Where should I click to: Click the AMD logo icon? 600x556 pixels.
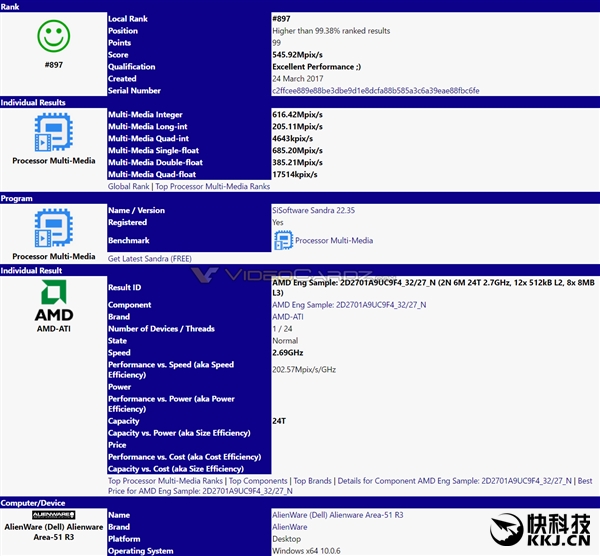[54, 300]
